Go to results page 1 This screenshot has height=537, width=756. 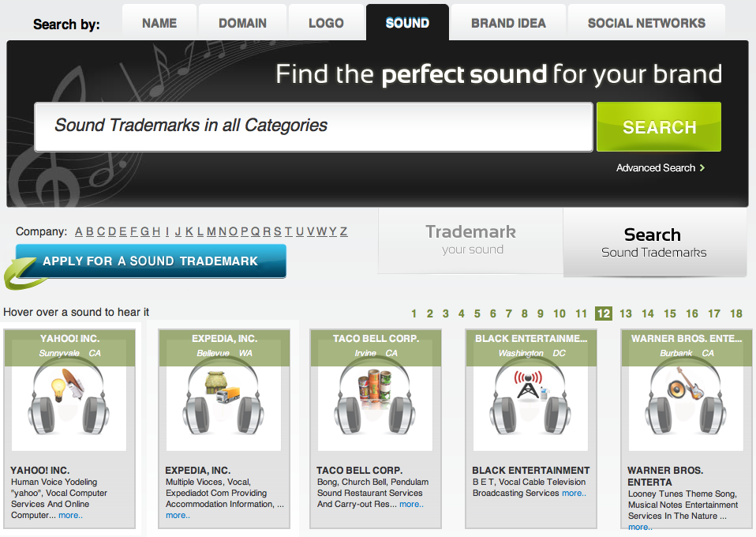(x=414, y=314)
